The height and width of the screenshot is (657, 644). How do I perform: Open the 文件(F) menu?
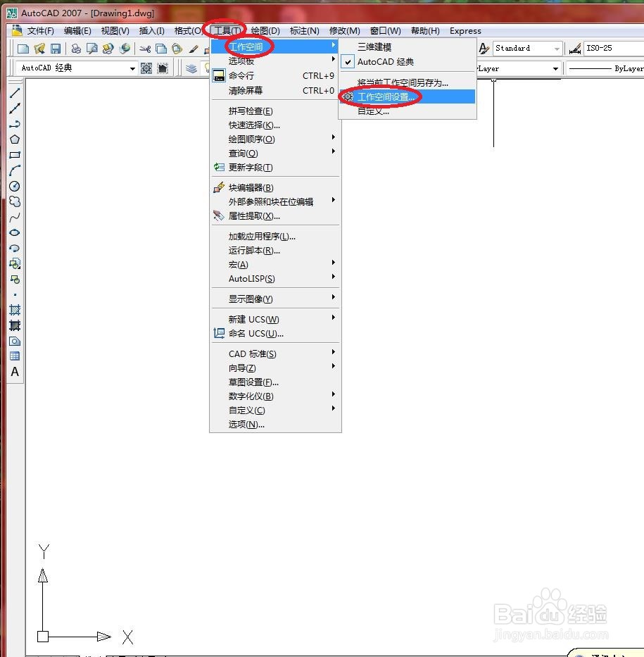coord(41,31)
